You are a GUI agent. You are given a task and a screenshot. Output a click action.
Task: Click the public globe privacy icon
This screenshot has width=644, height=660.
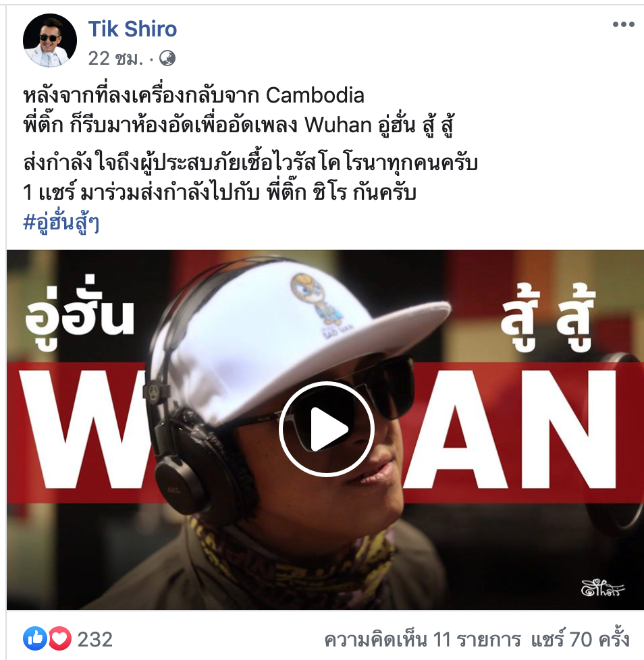point(167,58)
